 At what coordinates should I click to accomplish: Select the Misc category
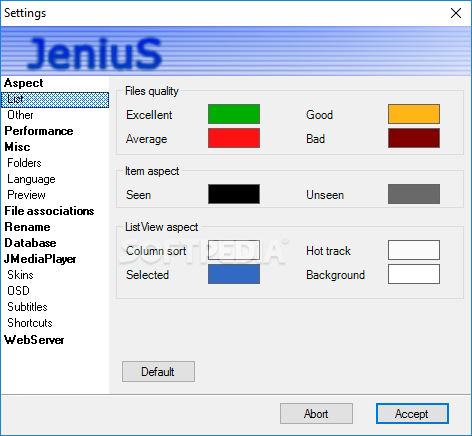pyautogui.click(x=17, y=147)
